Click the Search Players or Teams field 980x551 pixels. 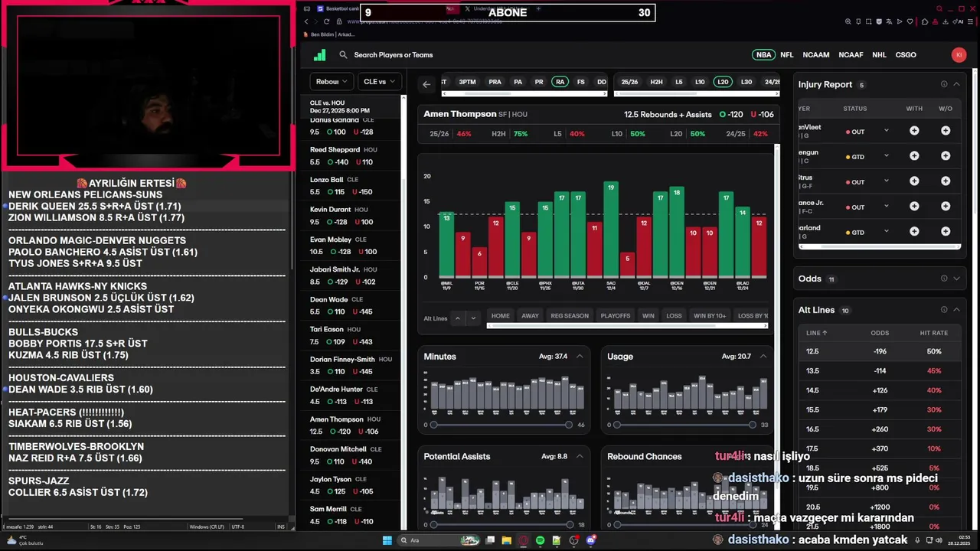(x=393, y=55)
